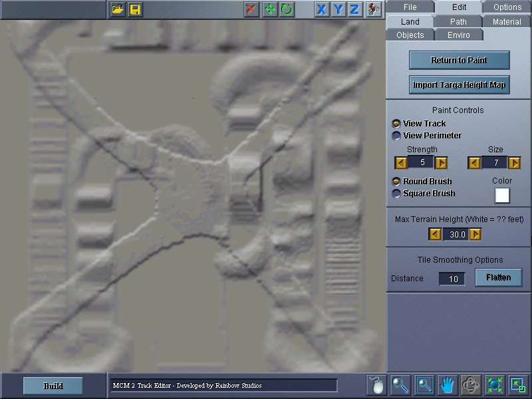Switch to the Enviro sub-tab

458,35
